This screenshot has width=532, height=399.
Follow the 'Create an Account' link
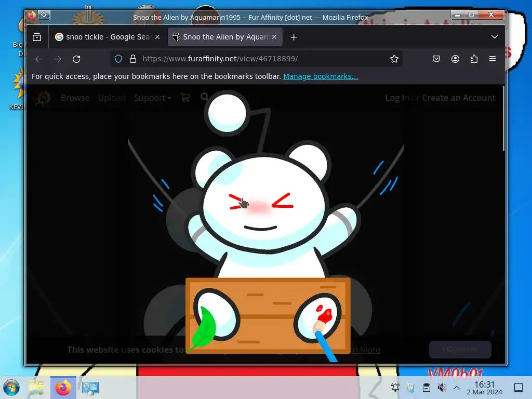[x=458, y=98]
